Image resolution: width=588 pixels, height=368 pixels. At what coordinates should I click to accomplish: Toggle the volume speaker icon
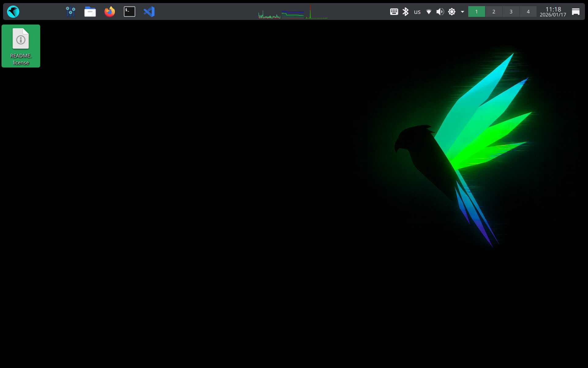click(440, 12)
